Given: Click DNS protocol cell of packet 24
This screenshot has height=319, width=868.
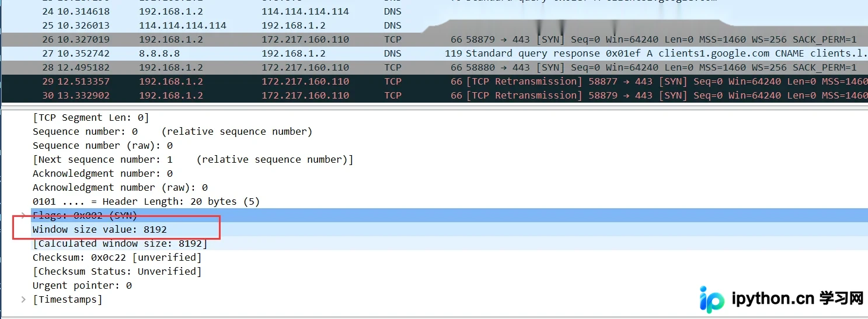Looking at the screenshot, I should pos(393,11).
